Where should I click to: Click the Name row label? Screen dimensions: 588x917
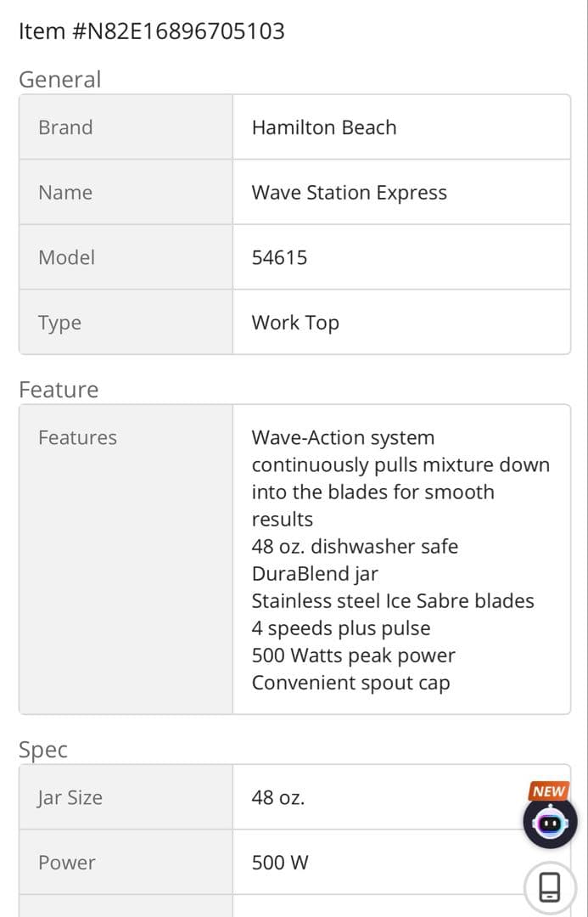(x=65, y=193)
